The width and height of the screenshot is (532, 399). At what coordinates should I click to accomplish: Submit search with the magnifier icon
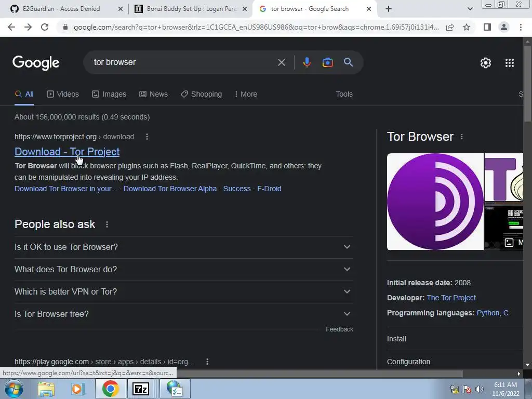tap(348, 62)
